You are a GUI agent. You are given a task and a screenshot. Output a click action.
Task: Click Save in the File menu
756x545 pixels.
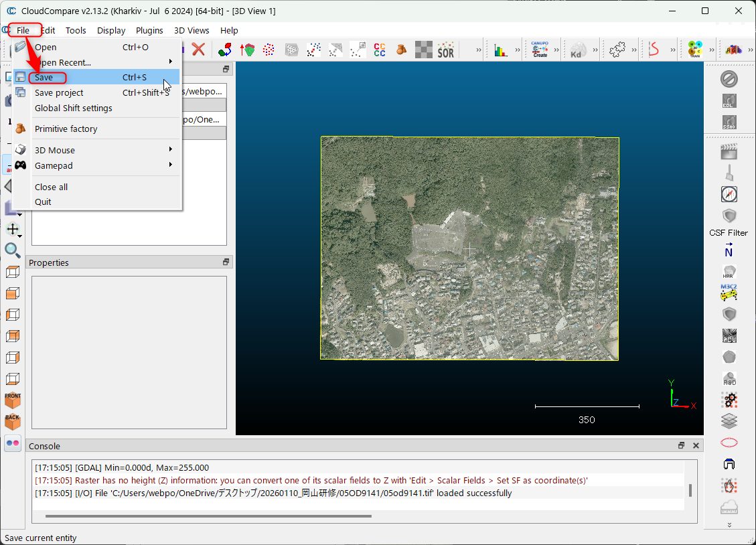coord(44,77)
